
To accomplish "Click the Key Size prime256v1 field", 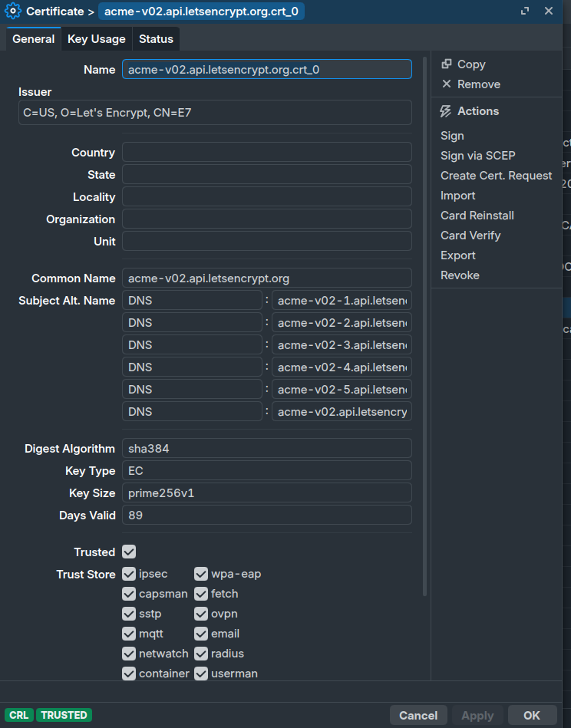I will click(266, 493).
